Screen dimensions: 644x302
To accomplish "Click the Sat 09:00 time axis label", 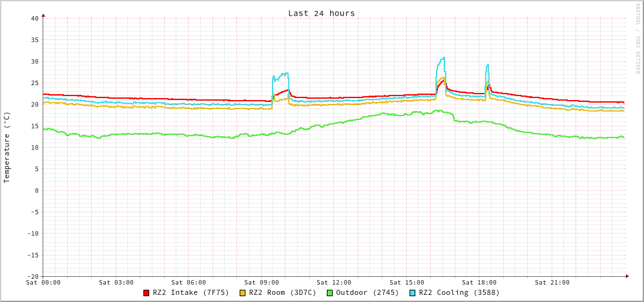I will 262,283.
